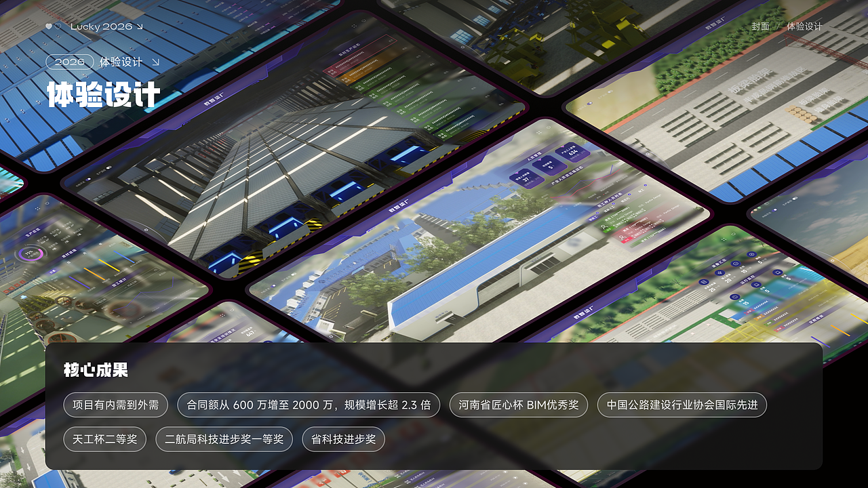Open the 体验设计 breadcrumb at top right
The image size is (868, 488).
804,26
